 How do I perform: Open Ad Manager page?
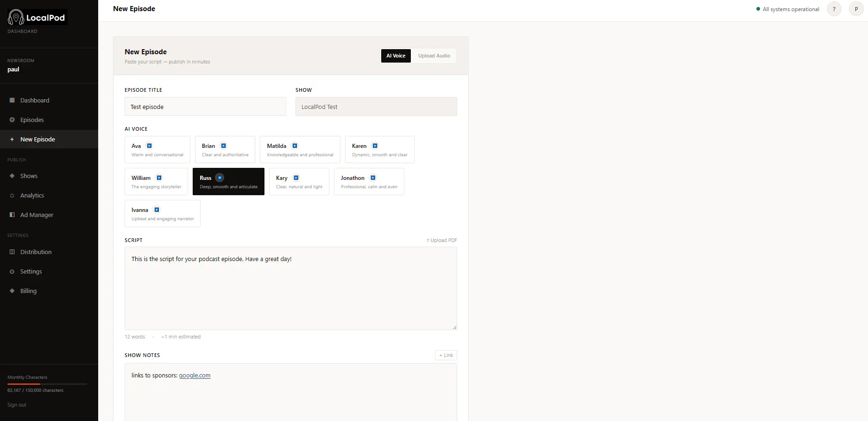click(x=49, y=215)
